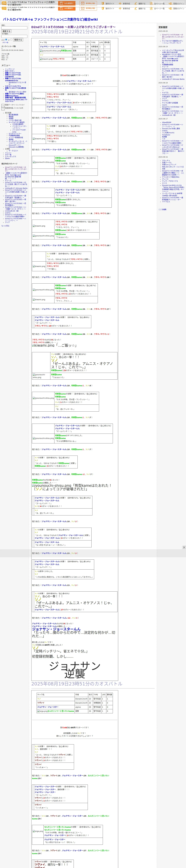Image resolution: width=186 pixels, height=868 pixels.
Task: Open 初めての方へ menu link
Action: coord(10,71)
